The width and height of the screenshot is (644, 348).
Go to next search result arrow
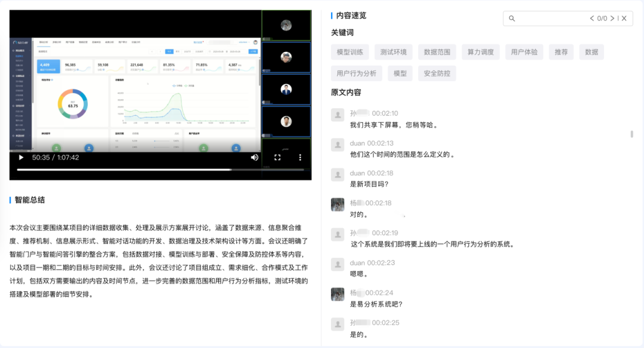point(612,19)
